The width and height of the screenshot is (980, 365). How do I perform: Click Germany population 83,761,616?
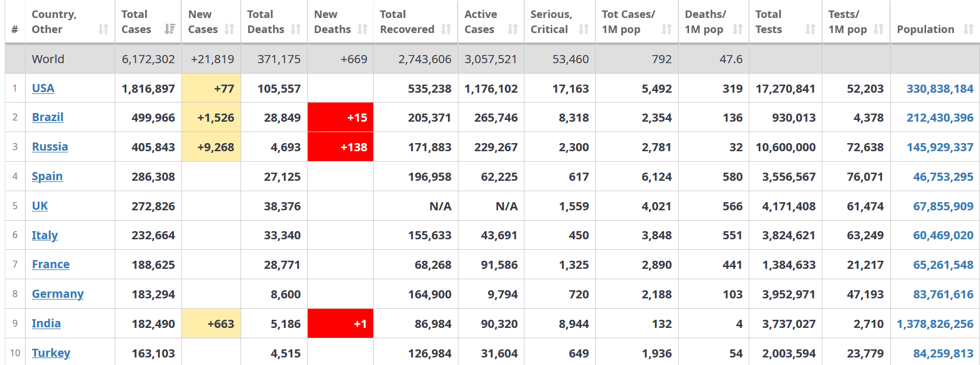click(x=943, y=294)
